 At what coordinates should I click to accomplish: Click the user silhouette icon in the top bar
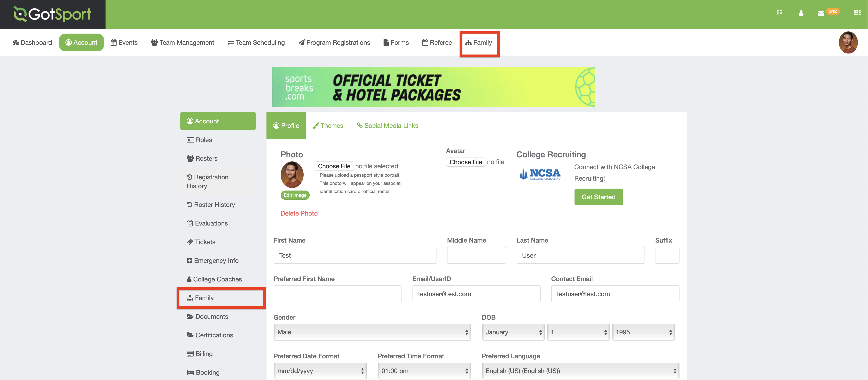(x=801, y=13)
